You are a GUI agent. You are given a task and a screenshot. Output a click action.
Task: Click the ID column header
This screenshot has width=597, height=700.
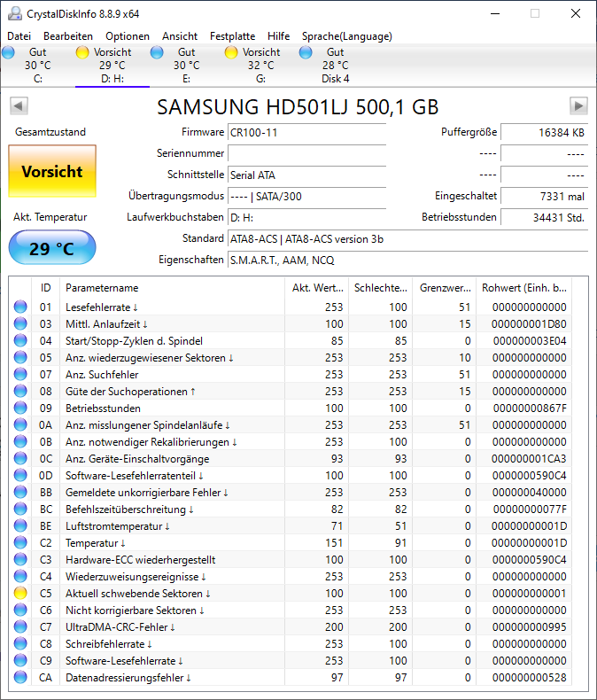[45, 288]
